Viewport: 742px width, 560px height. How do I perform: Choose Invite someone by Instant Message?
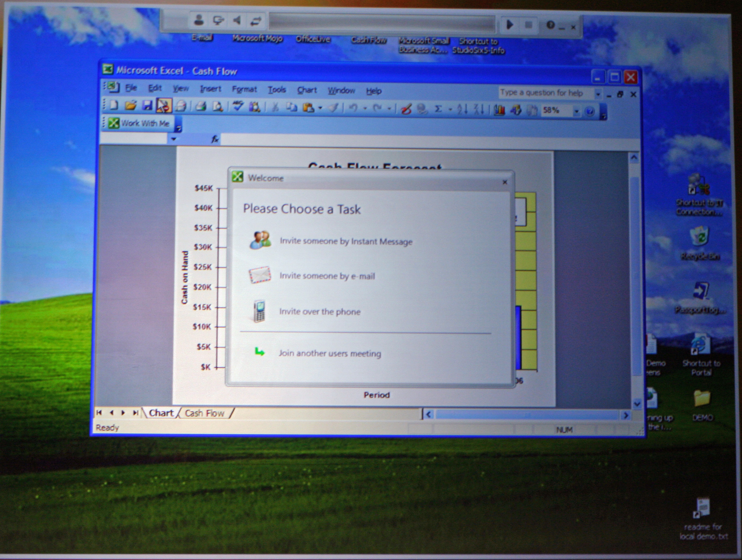[x=330, y=241]
